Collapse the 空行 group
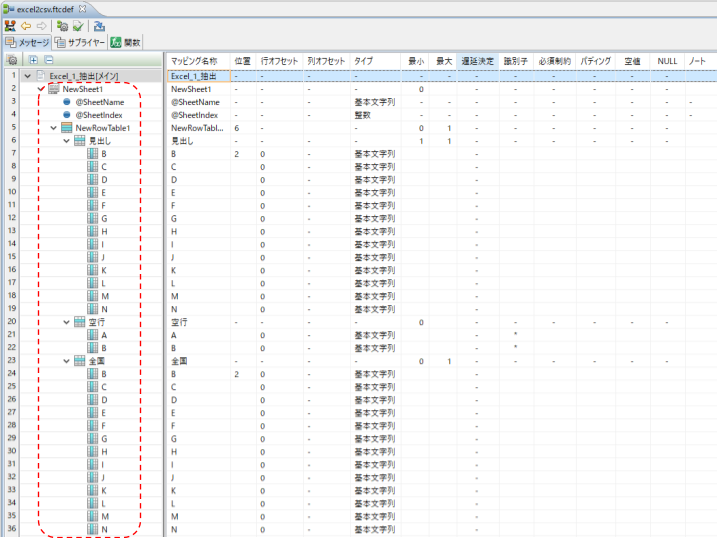 point(67,322)
